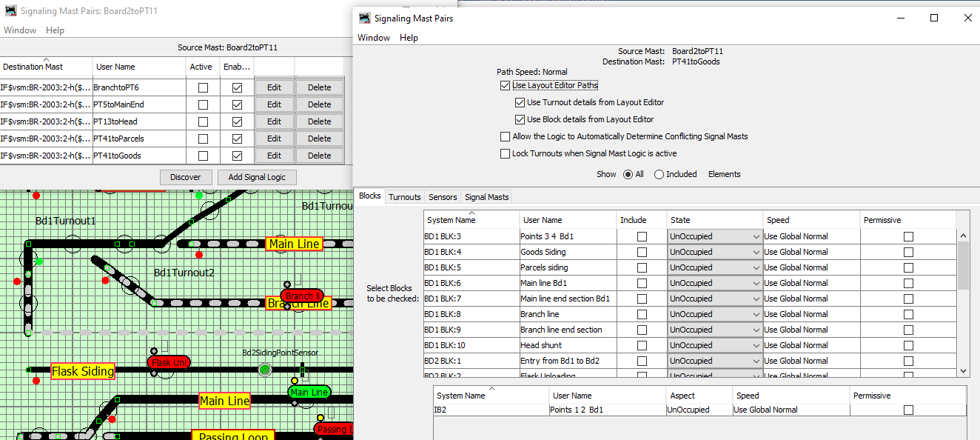Uncheck Use Layout Editor Paths
Image resolution: width=980 pixels, height=440 pixels.
[x=506, y=86]
